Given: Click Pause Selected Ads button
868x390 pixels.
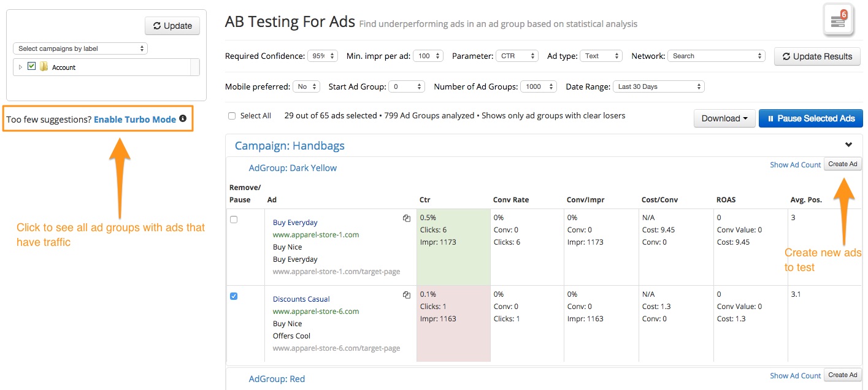Looking at the screenshot, I should click(811, 118).
